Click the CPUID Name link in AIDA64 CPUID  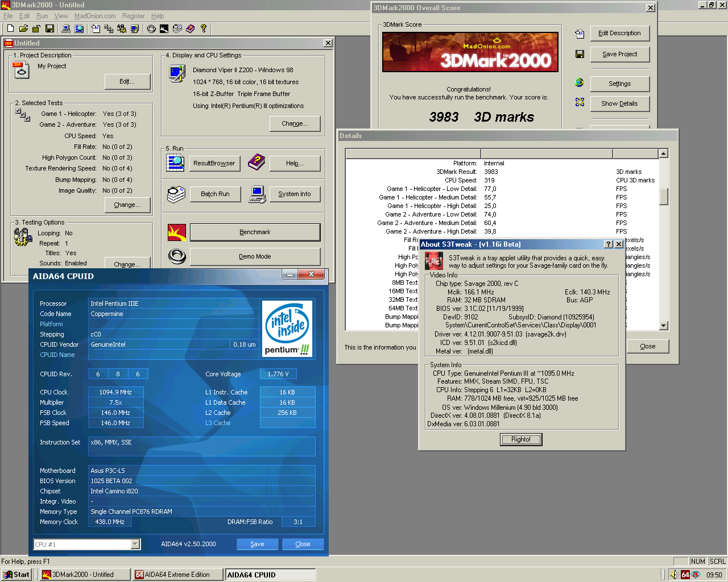click(57, 355)
